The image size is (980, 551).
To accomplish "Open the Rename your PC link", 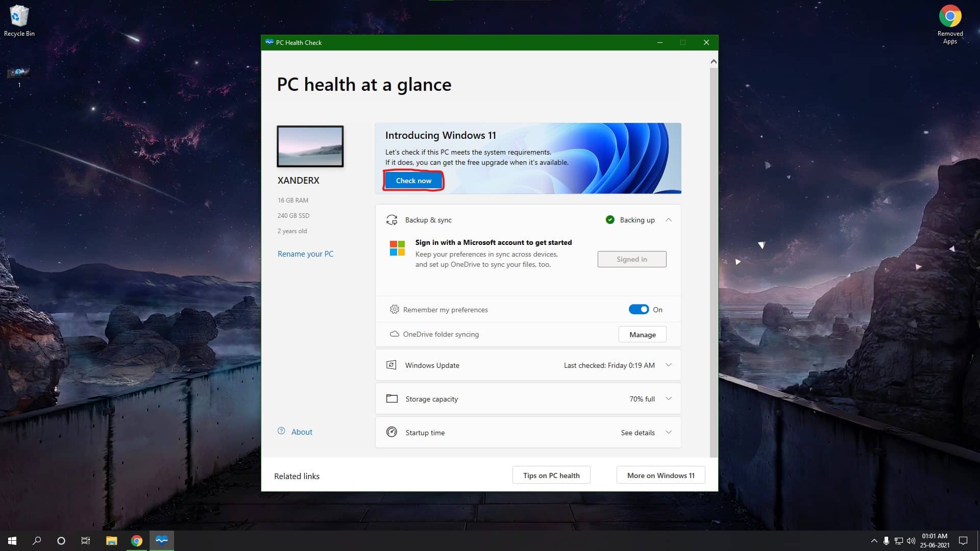I will [305, 254].
